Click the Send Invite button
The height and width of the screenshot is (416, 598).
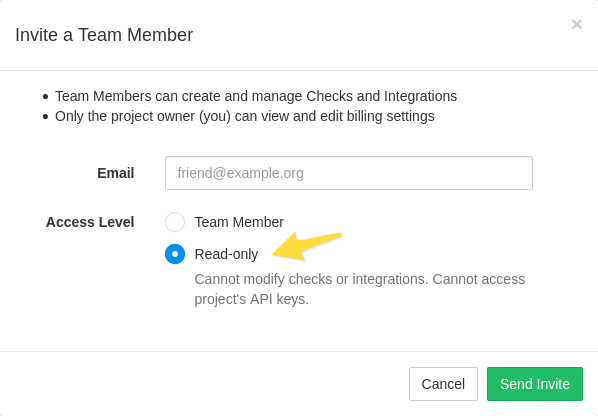(x=535, y=384)
